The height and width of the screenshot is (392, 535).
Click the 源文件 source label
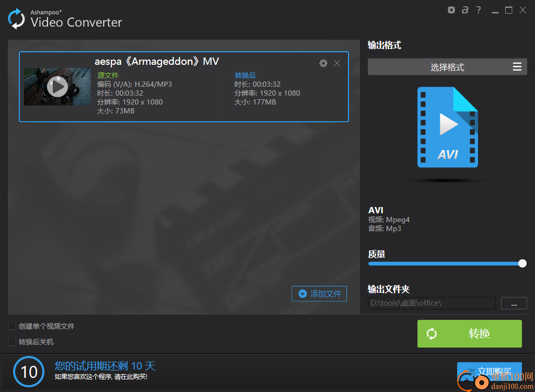tap(108, 75)
